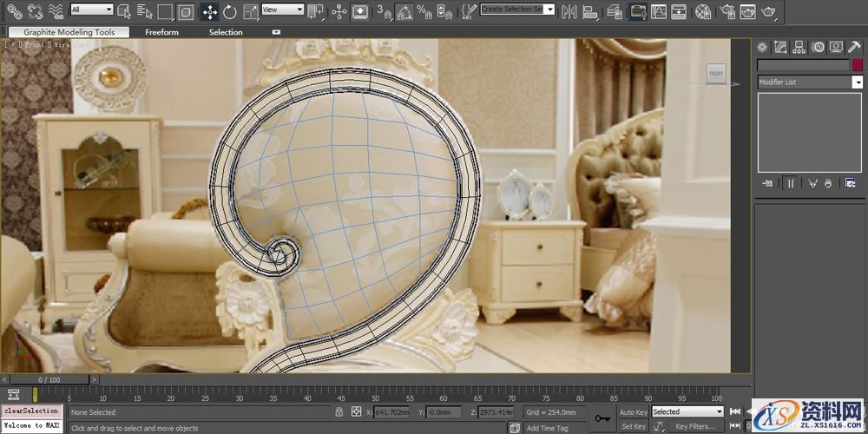This screenshot has height=434, width=868.
Task: Click the Align tool icon
Action: 590,11
